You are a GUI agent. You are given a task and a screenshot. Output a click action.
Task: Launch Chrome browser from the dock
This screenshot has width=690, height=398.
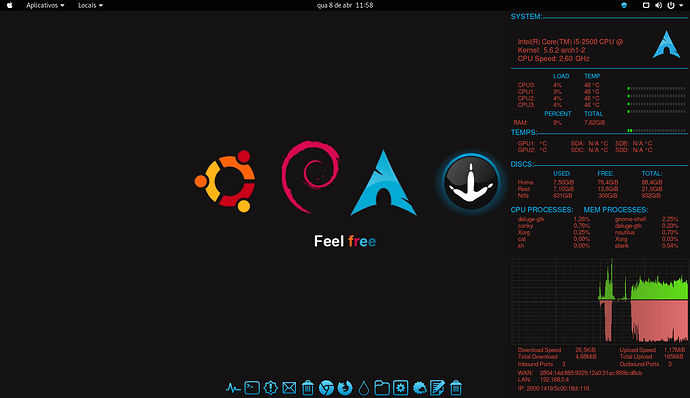[326, 388]
